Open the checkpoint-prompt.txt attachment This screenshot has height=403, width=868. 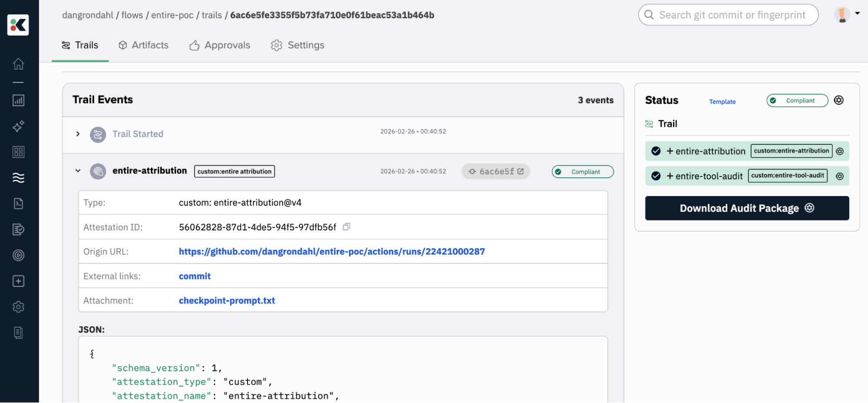pos(227,300)
